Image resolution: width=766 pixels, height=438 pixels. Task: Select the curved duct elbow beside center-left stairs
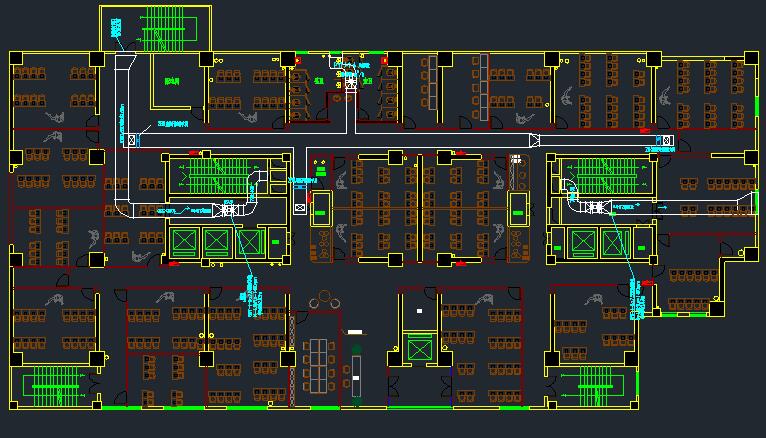click(257, 180)
